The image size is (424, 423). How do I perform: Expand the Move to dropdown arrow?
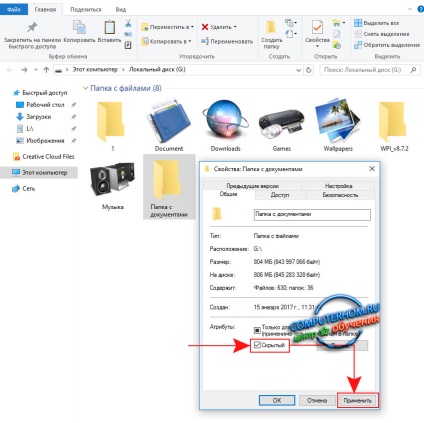point(192,27)
